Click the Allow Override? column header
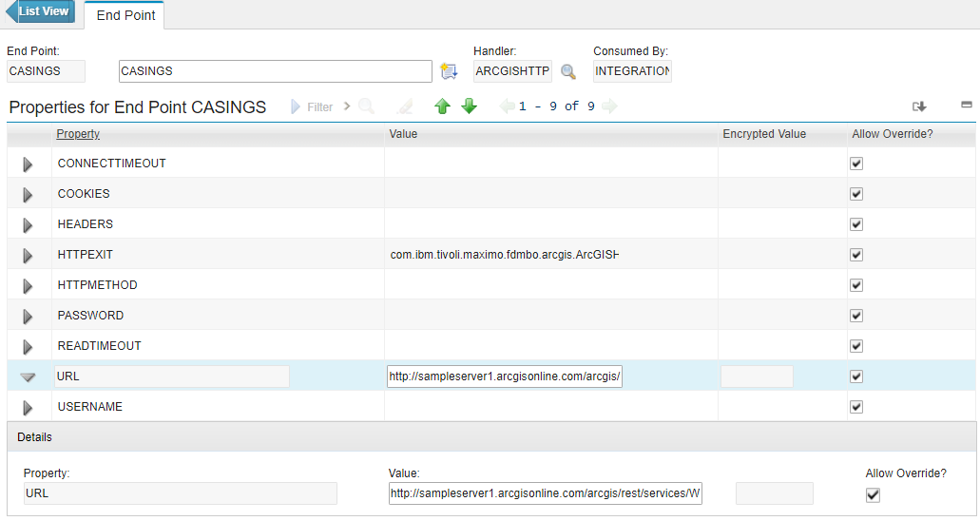980x521 pixels. [893, 134]
